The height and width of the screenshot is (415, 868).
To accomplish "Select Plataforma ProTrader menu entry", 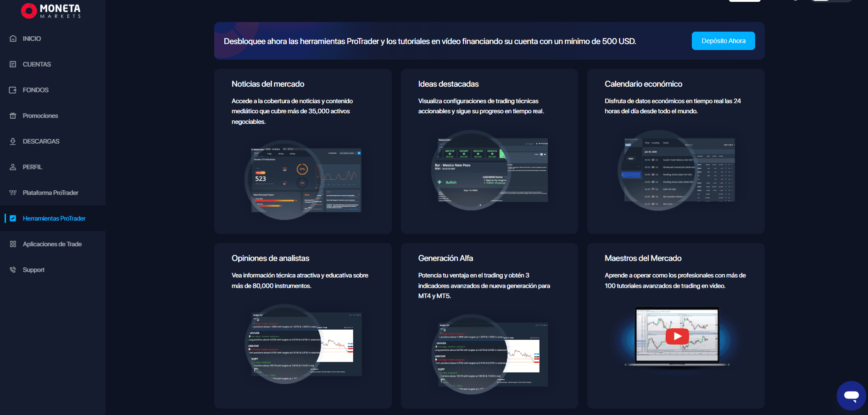I will tap(50, 193).
